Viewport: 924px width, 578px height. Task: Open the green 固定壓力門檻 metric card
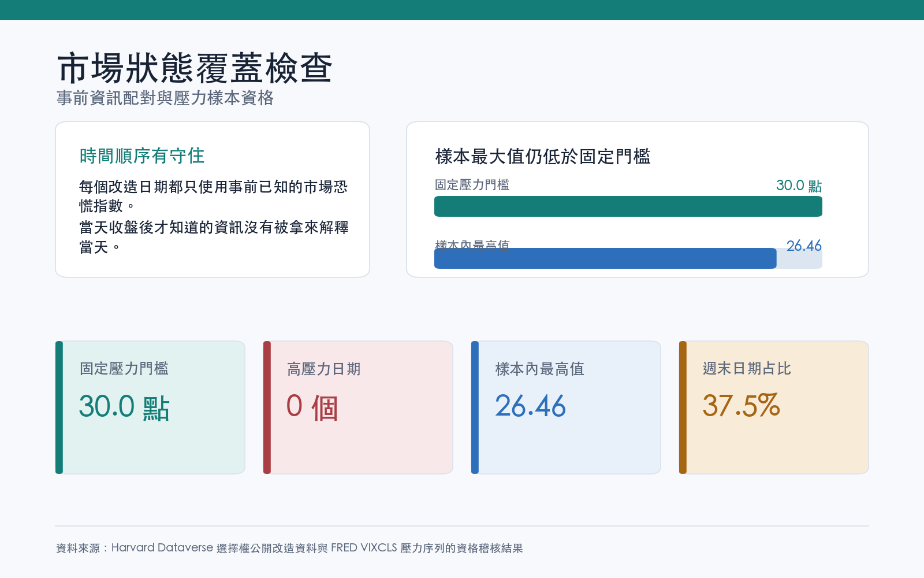(x=150, y=407)
